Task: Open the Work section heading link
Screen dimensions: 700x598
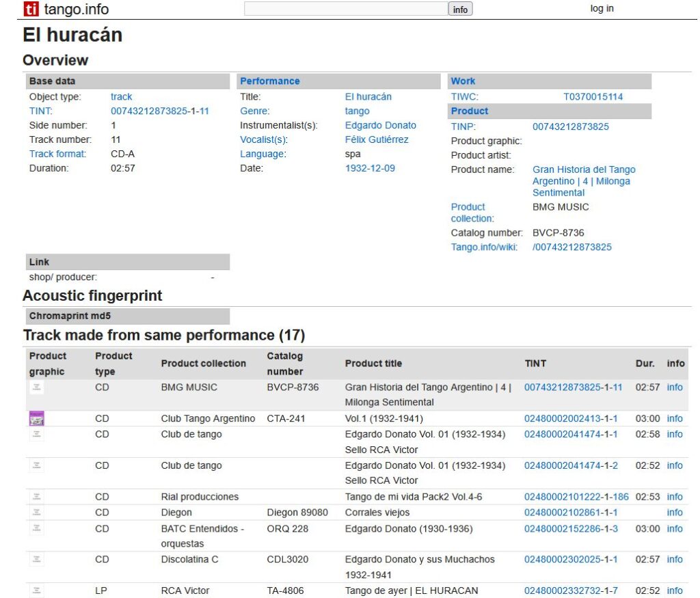Action: pyautogui.click(x=463, y=81)
